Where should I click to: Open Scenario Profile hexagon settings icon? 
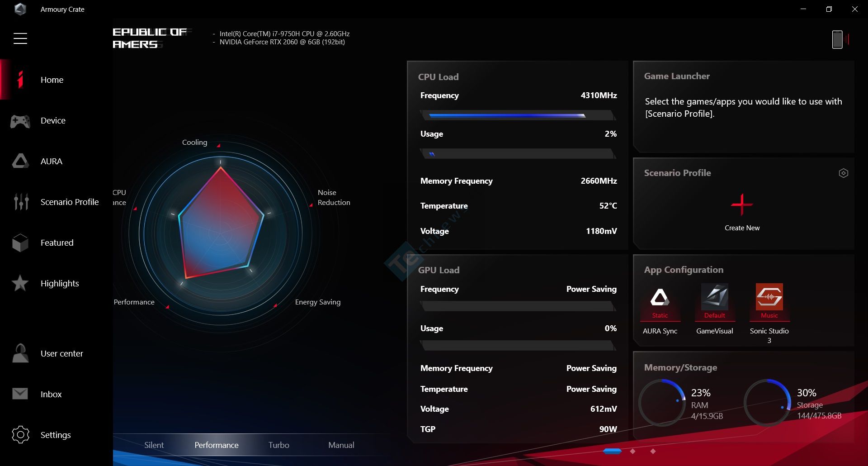843,173
